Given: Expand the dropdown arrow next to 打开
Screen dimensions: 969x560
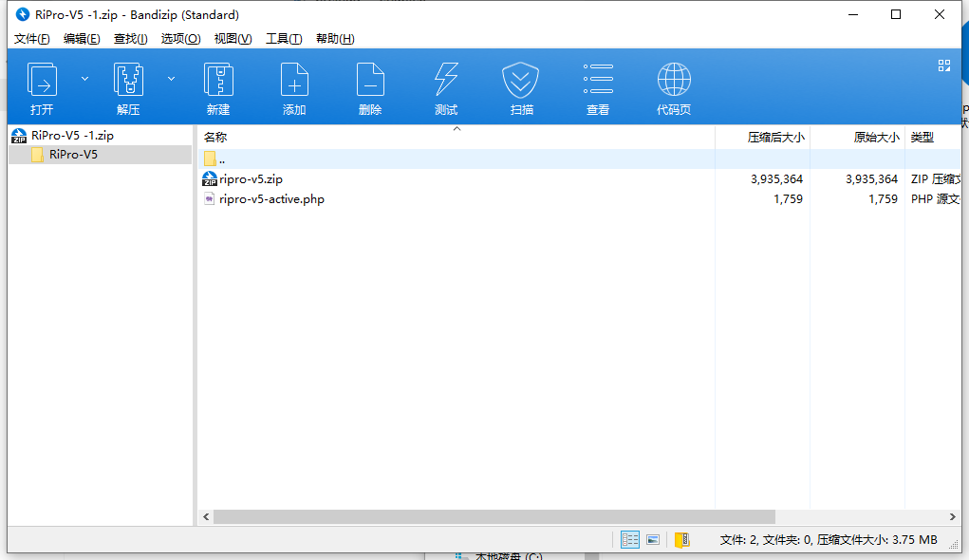Looking at the screenshot, I should (84, 79).
